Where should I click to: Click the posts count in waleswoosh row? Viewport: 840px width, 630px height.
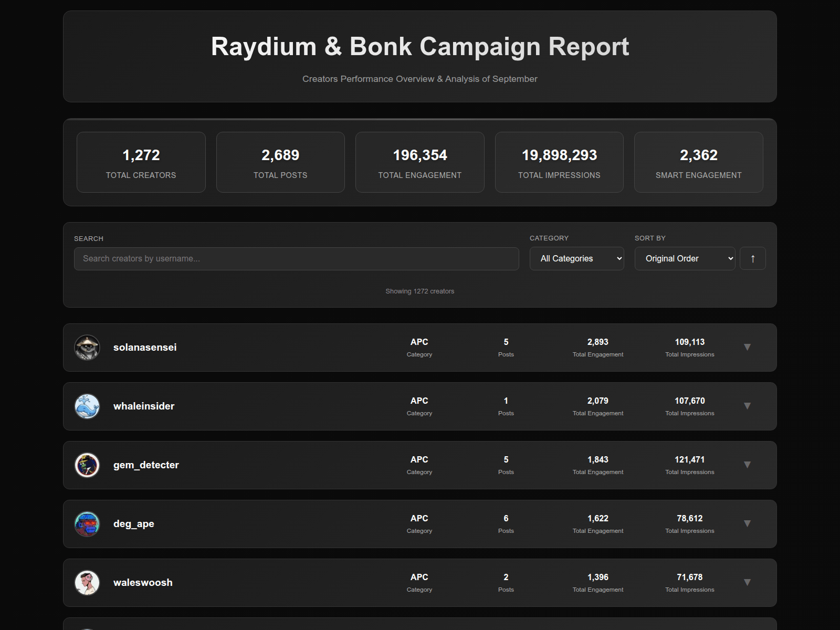[x=506, y=577]
